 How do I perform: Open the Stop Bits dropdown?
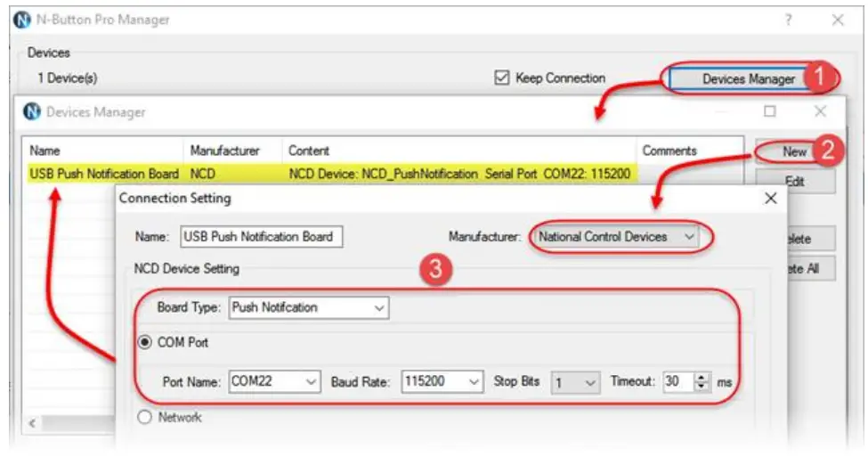tap(575, 383)
